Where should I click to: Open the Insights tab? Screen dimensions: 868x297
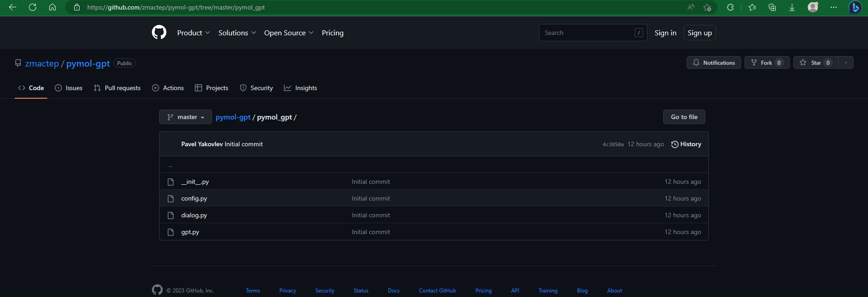301,88
